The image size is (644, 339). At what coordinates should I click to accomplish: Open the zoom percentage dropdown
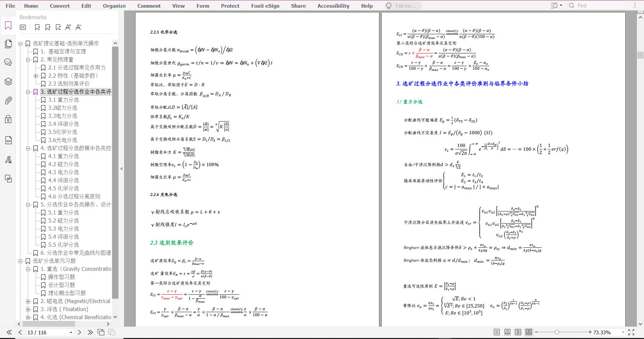pyautogui.click(x=623, y=332)
